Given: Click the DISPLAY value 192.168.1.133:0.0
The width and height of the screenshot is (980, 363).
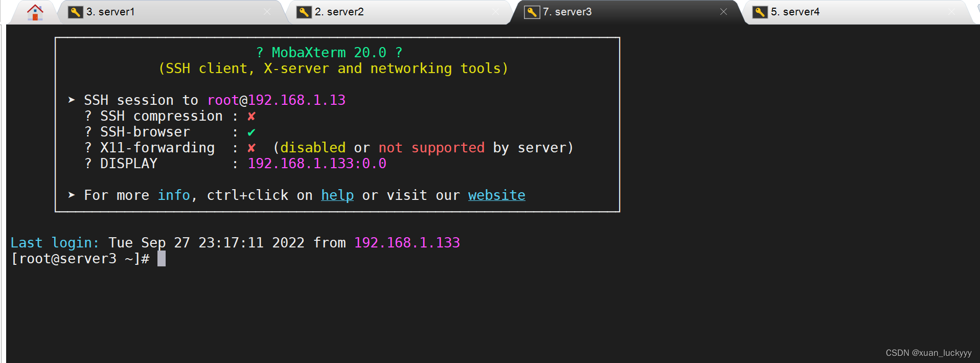Looking at the screenshot, I should [x=317, y=164].
